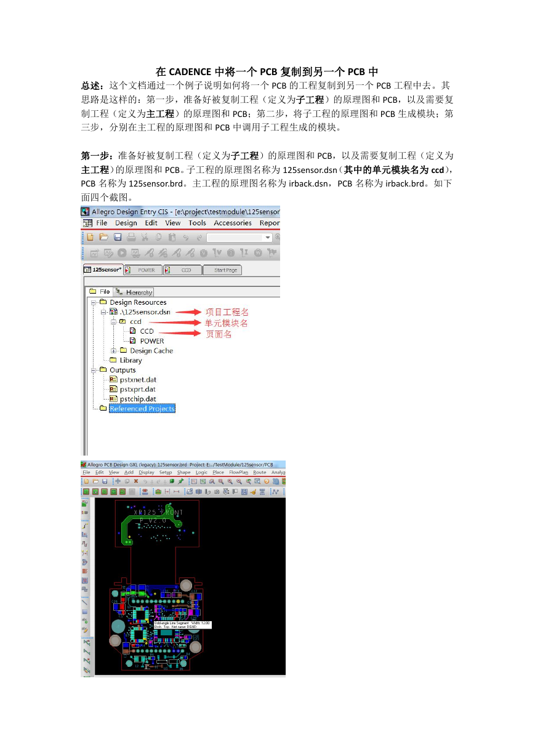
Task: Click Design Entry CIS application icon in title bar
Action: click(x=86, y=211)
